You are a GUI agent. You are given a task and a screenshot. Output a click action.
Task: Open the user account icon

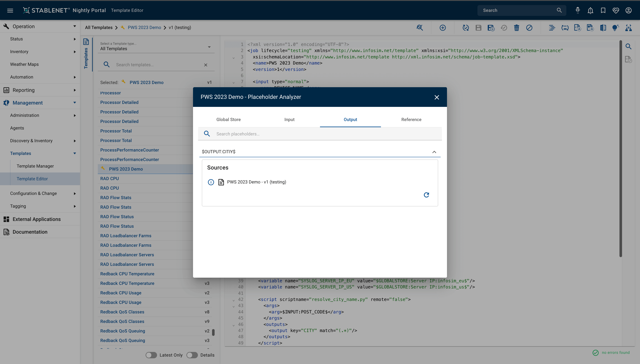tap(629, 10)
